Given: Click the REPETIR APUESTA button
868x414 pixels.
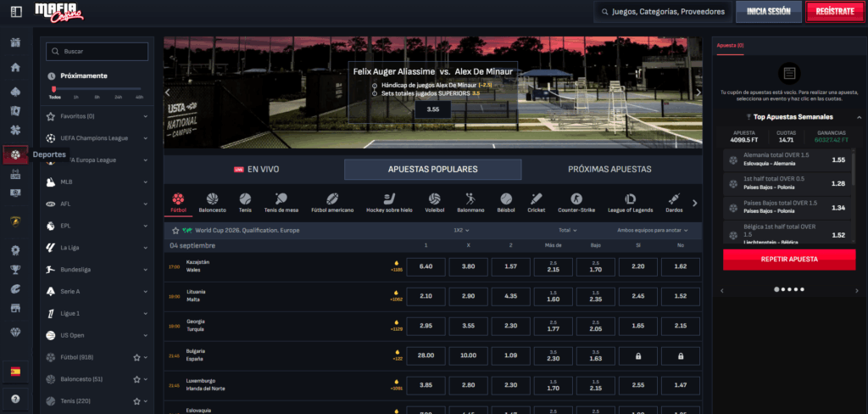Looking at the screenshot, I should coord(789,259).
